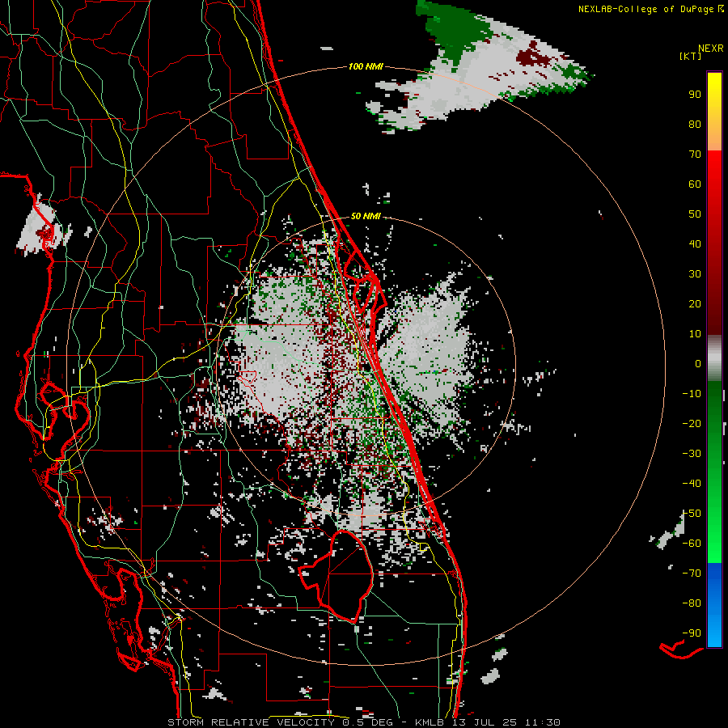Click the -90 value on velocity scale
Screen dimensions: 728x728
coord(692,633)
